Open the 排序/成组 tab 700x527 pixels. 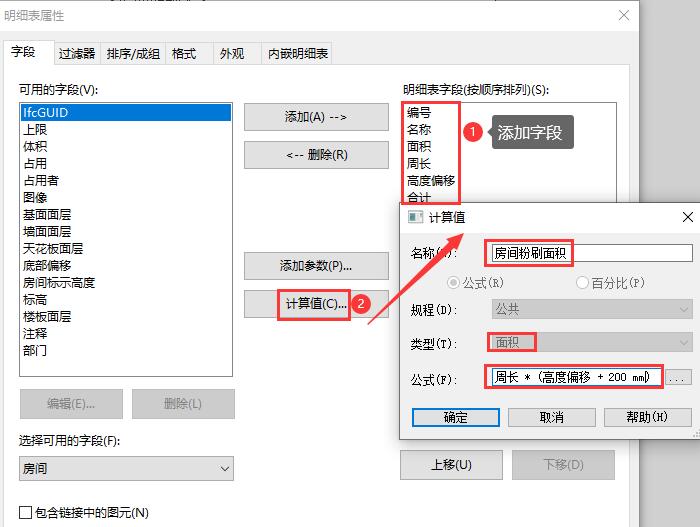tap(133, 54)
